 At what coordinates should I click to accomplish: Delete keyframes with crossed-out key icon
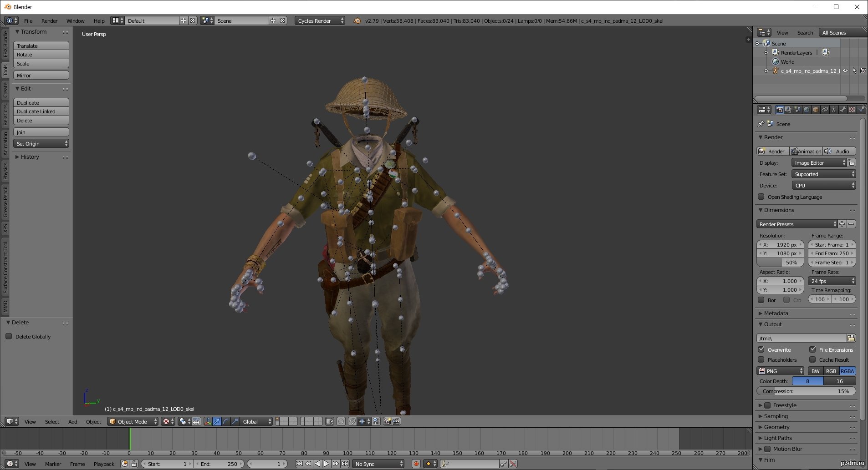click(513, 464)
